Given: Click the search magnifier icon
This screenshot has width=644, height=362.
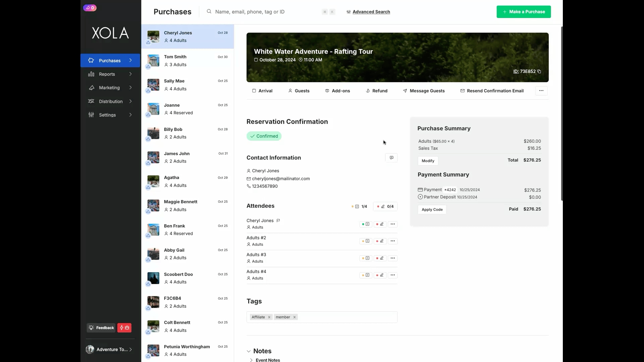Looking at the screenshot, I should pyautogui.click(x=209, y=11).
